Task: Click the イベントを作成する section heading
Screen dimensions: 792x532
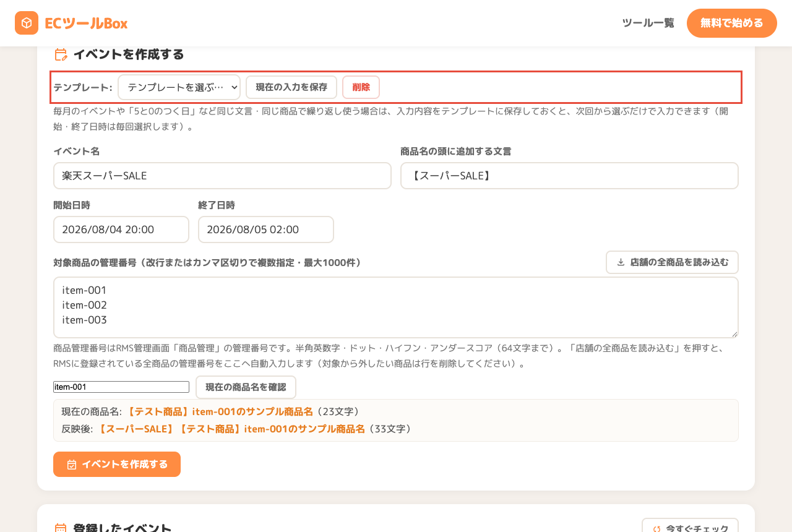Action: tap(129, 54)
